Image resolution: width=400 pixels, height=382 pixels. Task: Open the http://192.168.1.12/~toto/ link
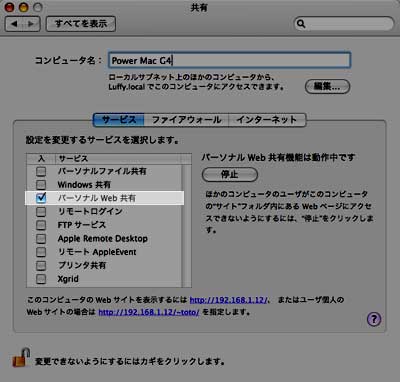coord(149,312)
